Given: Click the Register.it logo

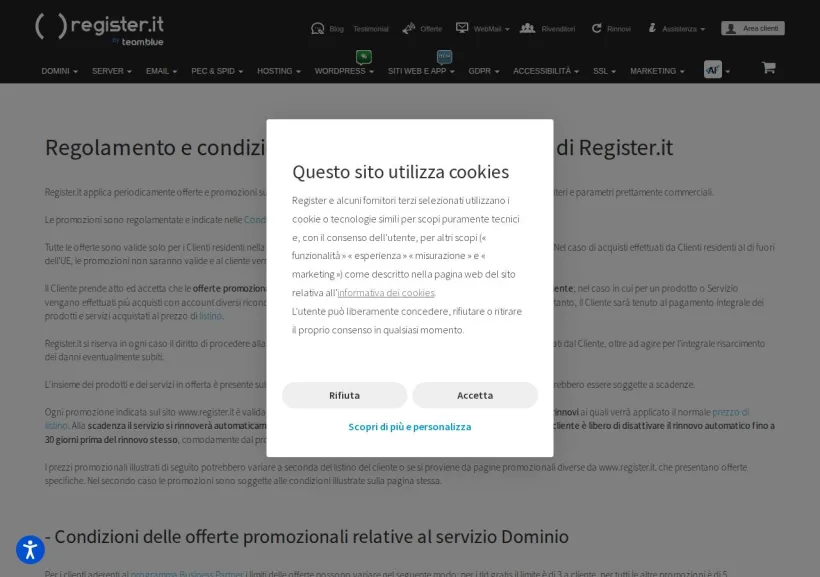Looking at the screenshot, I should tap(99, 29).
